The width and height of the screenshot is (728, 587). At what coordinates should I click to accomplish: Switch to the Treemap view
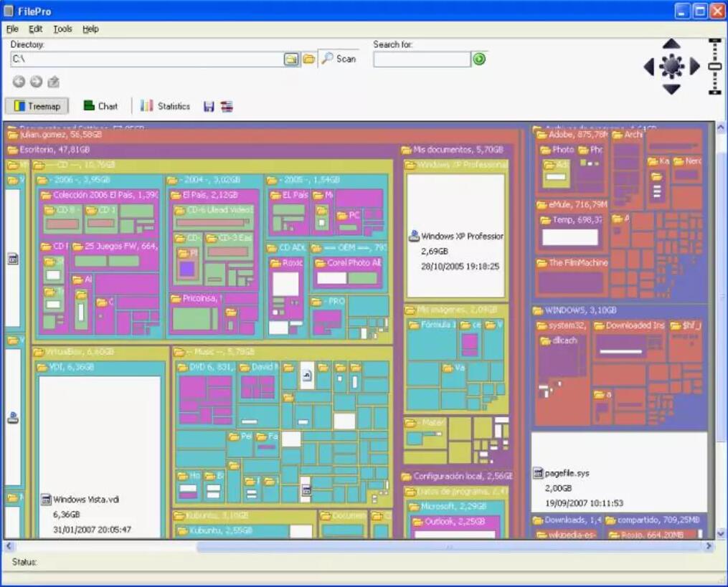pos(37,107)
